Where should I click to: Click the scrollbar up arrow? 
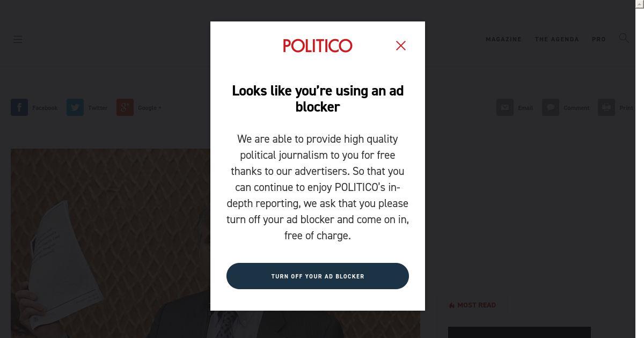(639, 4)
